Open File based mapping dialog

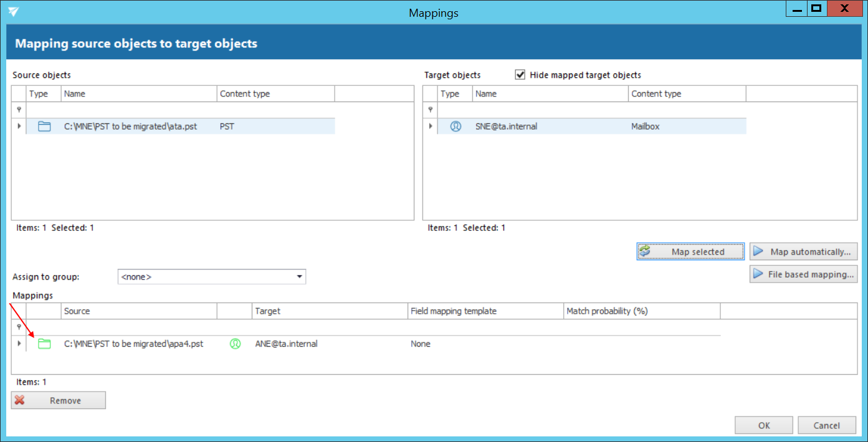click(803, 274)
